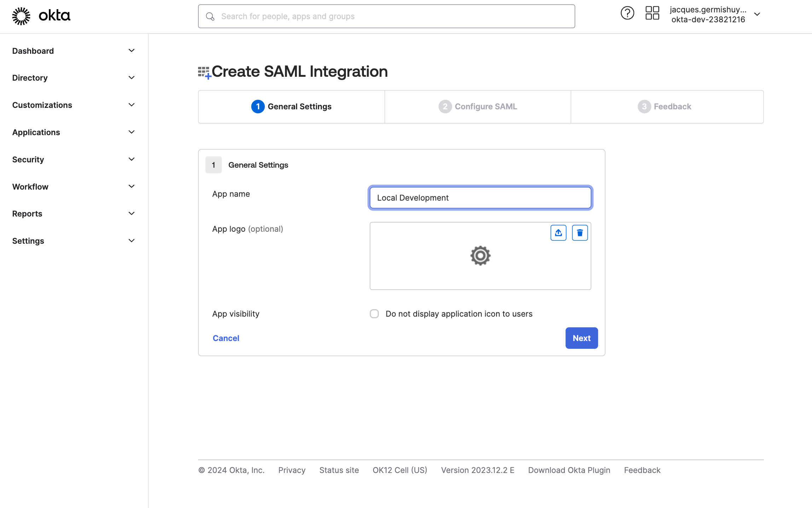Enable Do not display application icon checkbox
The image size is (812, 508).
(374, 314)
